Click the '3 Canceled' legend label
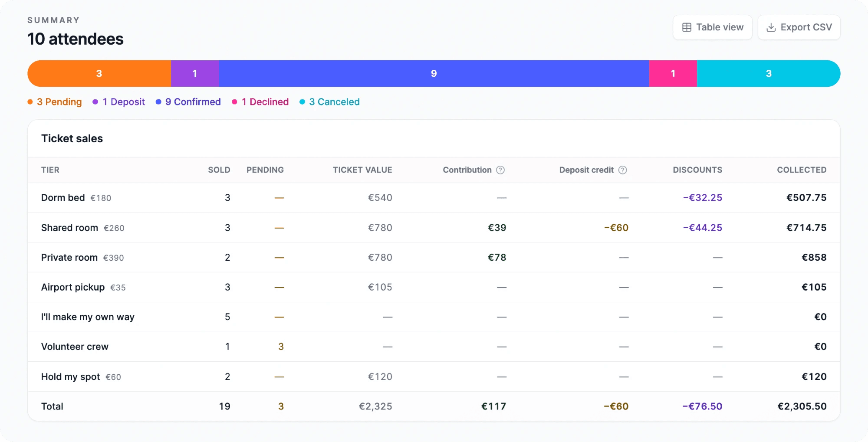 coord(334,102)
